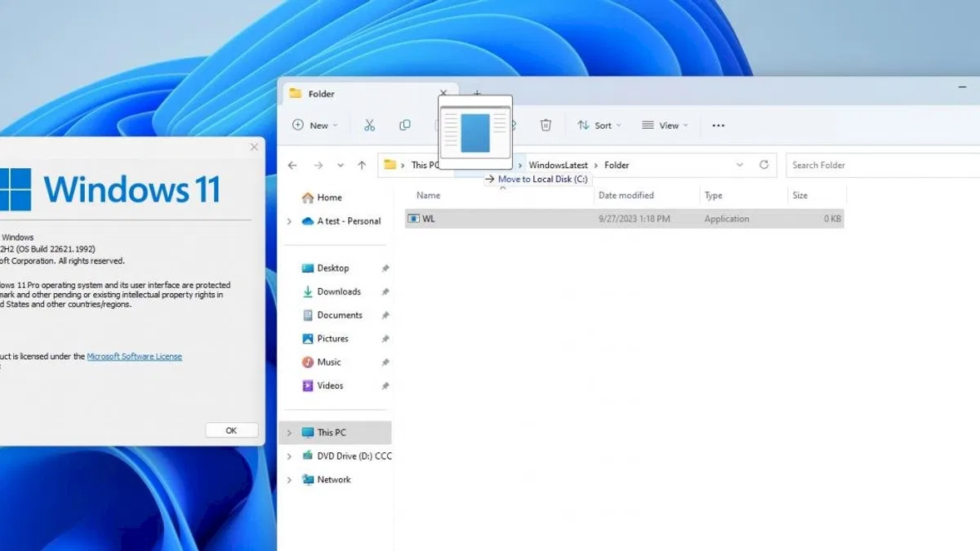The width and height of the screenshot is (980, 551).
Task: Click WindowsLatest in the address path
Action: (558, 165)
